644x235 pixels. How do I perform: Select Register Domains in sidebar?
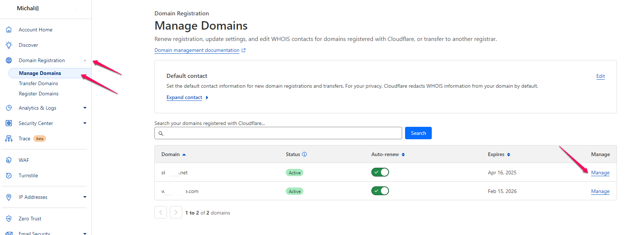(x=38, y=94)
